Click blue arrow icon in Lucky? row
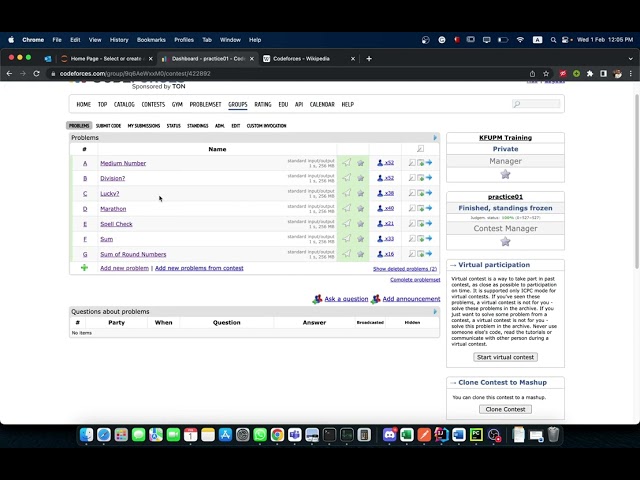 coord(429,193)
